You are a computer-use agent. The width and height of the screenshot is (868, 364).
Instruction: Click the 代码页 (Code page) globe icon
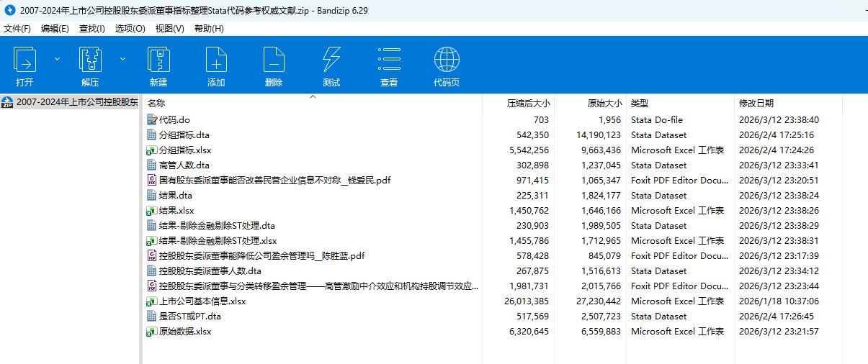[447, 59]
